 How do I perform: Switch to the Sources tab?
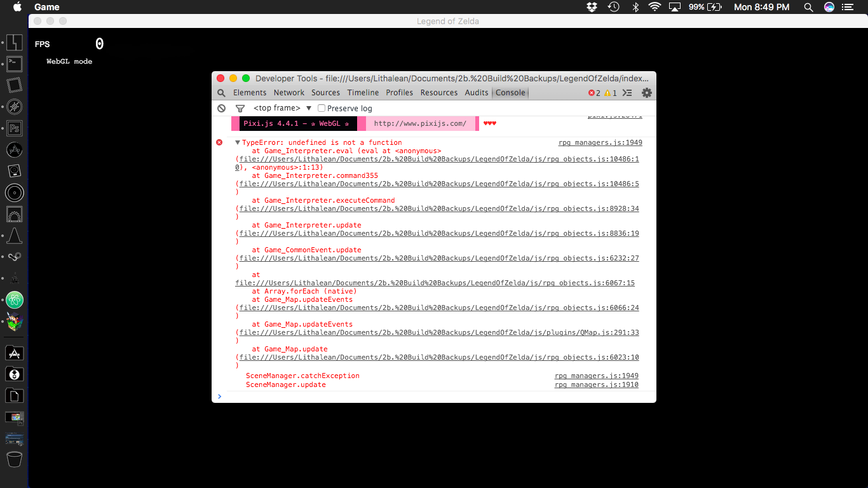coord(326,93)
